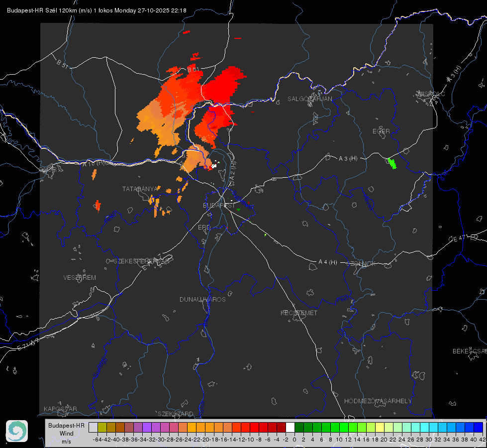This screenshot has width=487, height=448.
Task: Click the VESZPRÉM city label
Action: tap(80, 277)
